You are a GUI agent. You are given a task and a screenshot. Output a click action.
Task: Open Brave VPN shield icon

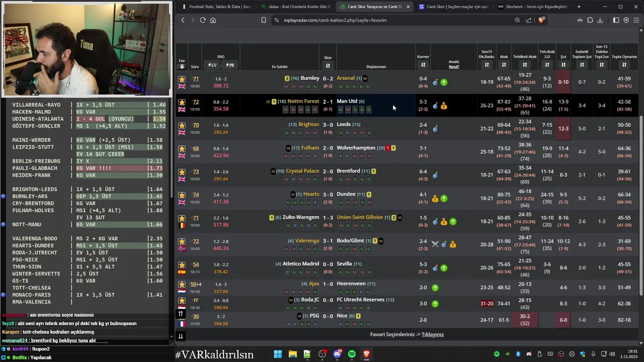pos(626,20)
